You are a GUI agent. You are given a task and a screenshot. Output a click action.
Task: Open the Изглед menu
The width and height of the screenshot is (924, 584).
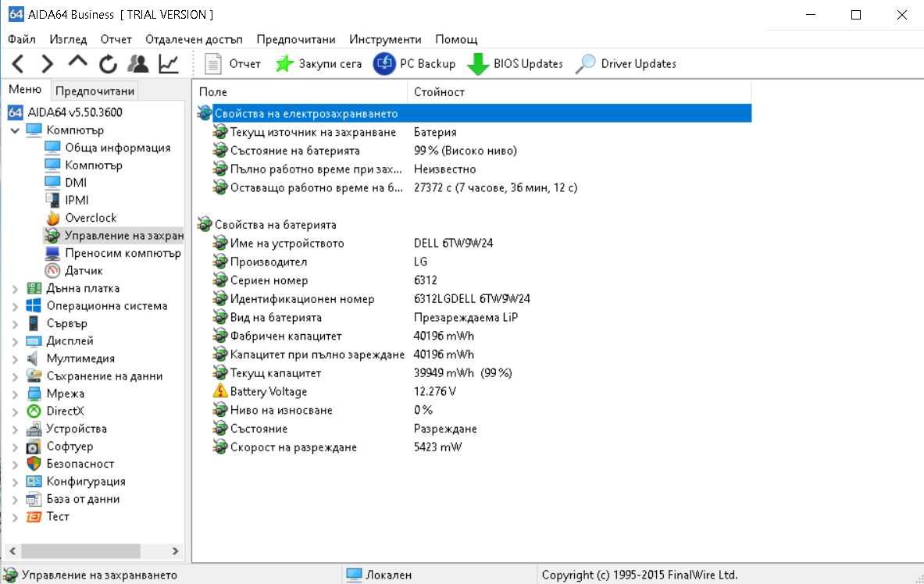coord(69,40)
